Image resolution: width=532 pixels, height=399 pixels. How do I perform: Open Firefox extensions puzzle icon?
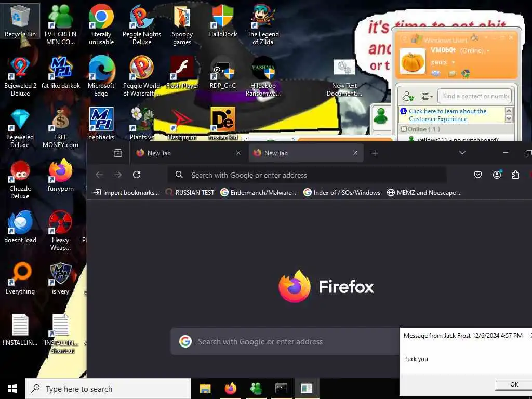click(x=515, y=175)
